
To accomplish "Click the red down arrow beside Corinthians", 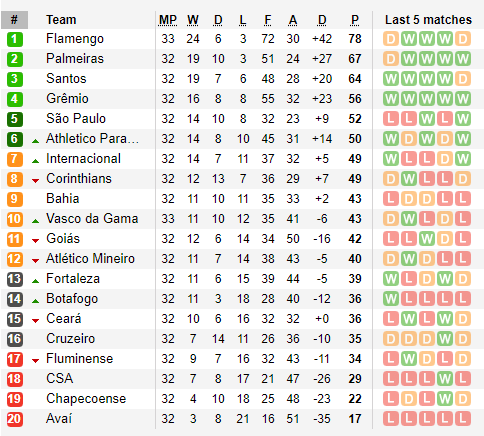I will pyautogui.click(x=35, y=181).
